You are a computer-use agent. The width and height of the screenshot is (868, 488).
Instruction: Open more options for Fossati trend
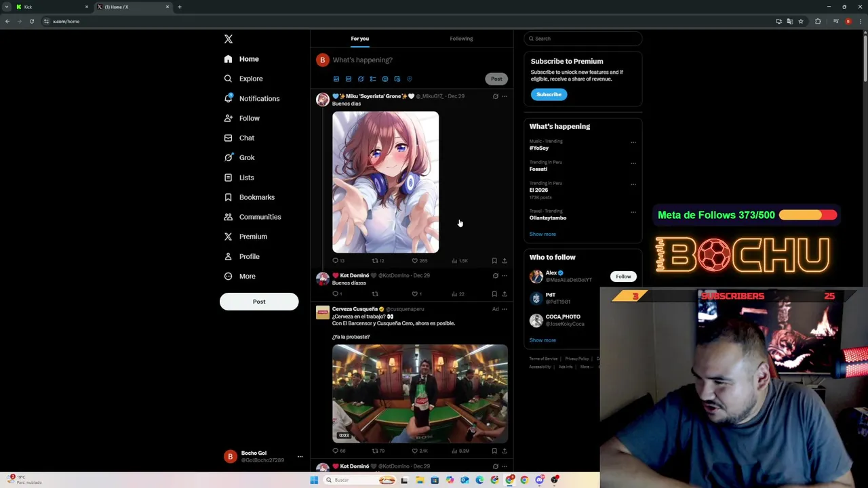pos(633,163)
